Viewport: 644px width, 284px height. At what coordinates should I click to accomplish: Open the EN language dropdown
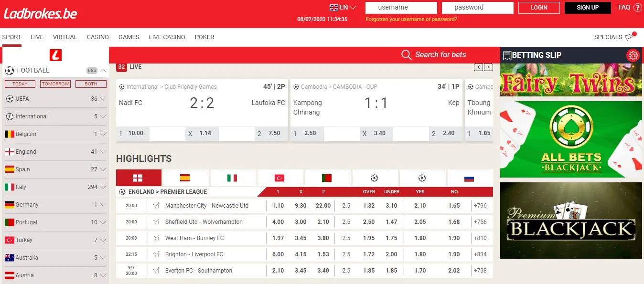[x=343, y=8]
